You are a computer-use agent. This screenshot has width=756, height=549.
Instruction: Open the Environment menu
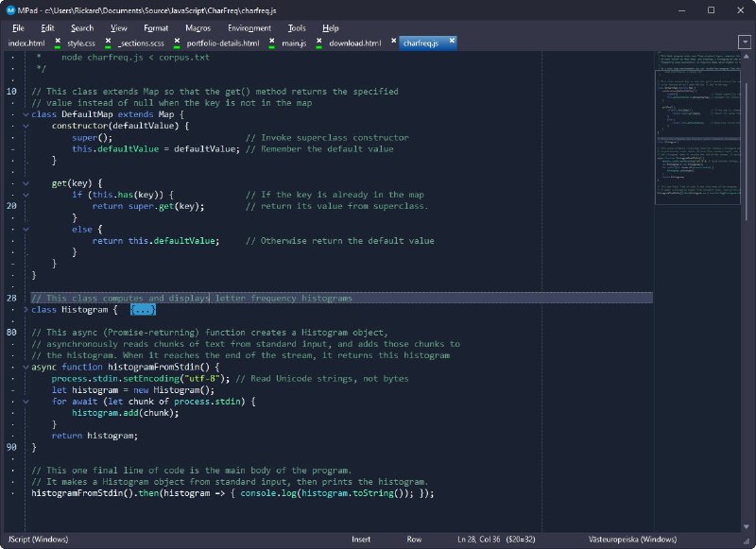(249, 28)
